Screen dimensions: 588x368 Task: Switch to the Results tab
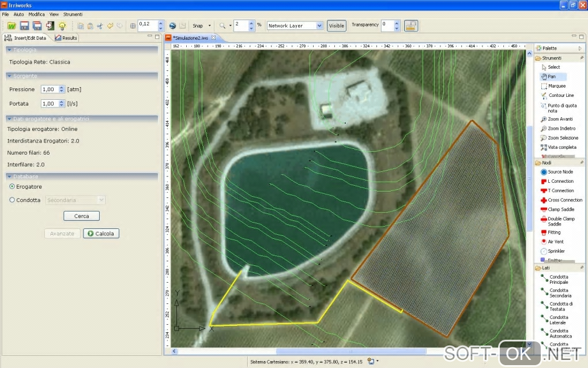pyautogui.click(x=66, y=38)
